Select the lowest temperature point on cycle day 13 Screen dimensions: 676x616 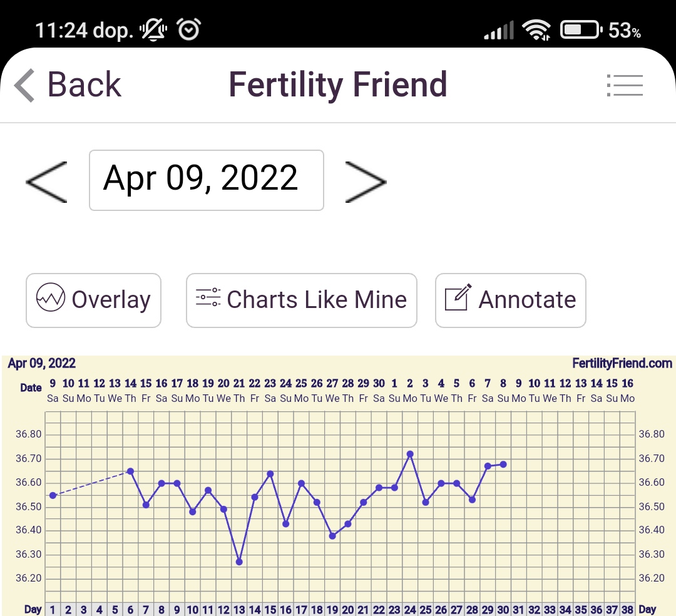pos(239,562)
